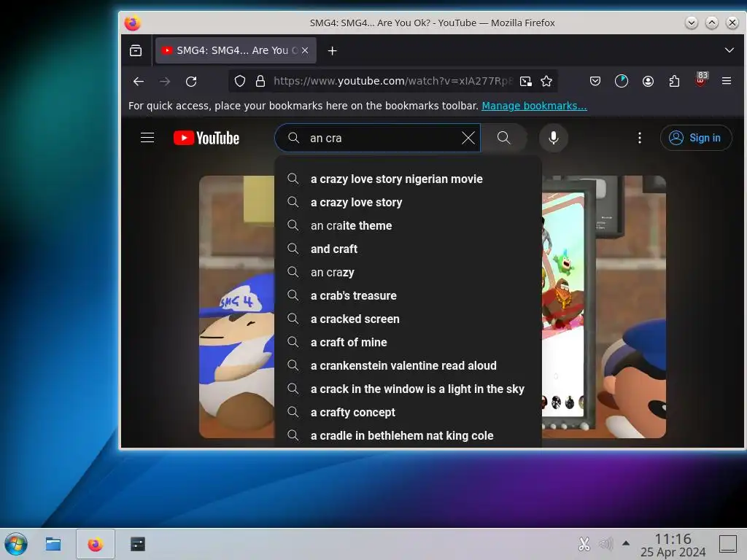Image resolution: width=747 pixels, height=560 pixels.
Task: Click the Sign in button
Action: point(696,138)
